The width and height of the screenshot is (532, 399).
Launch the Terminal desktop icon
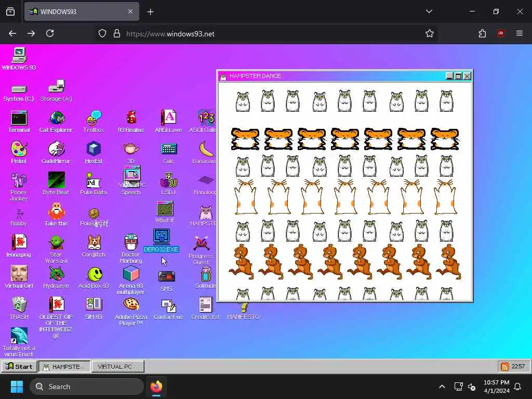[19, 122]
